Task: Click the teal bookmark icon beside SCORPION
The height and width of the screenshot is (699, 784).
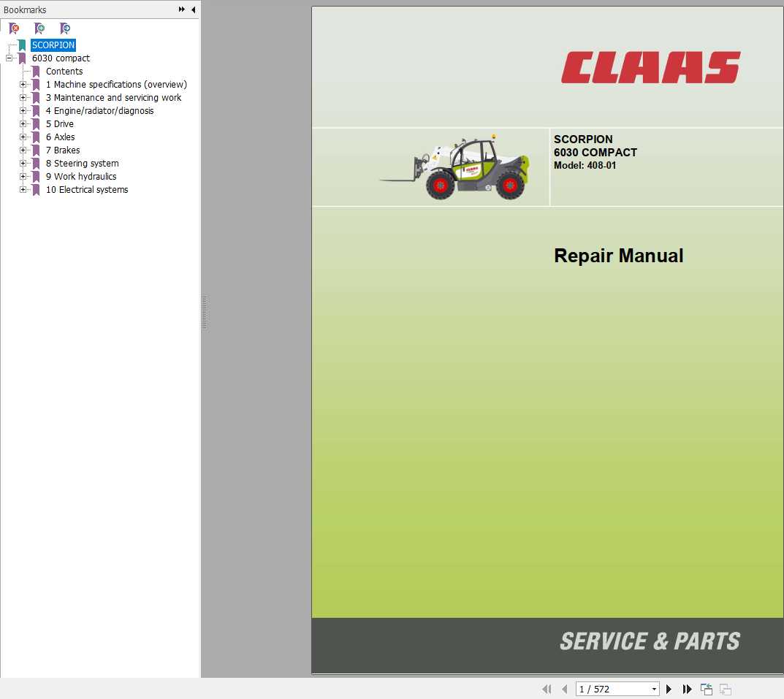Action: [22, 45]
